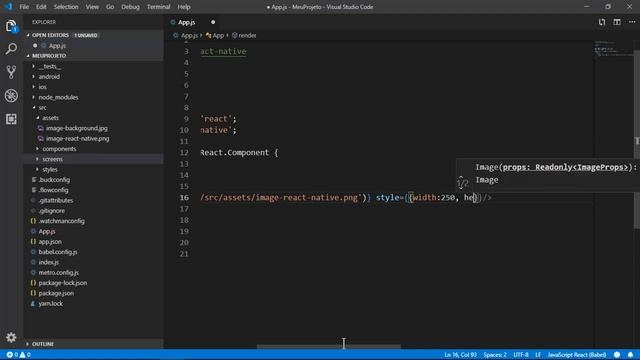
Task: Open the package-lock.json file
Action: [x=62, y=283]
